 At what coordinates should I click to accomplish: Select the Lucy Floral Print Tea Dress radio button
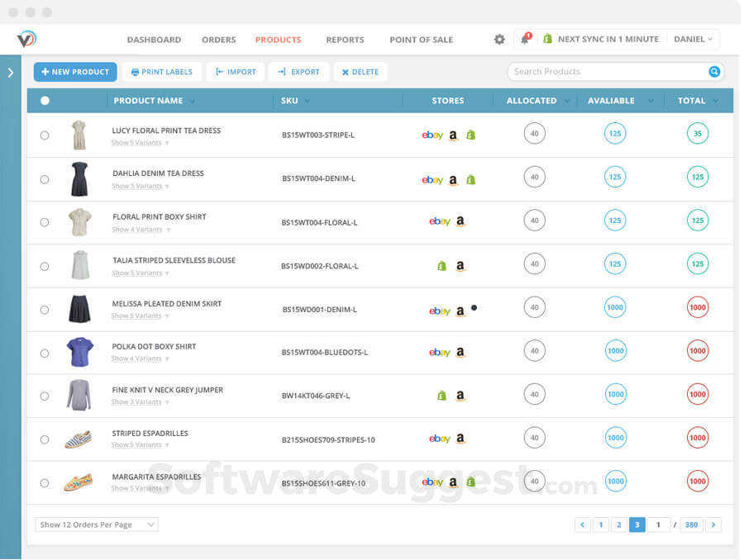[x=45, y=135]
